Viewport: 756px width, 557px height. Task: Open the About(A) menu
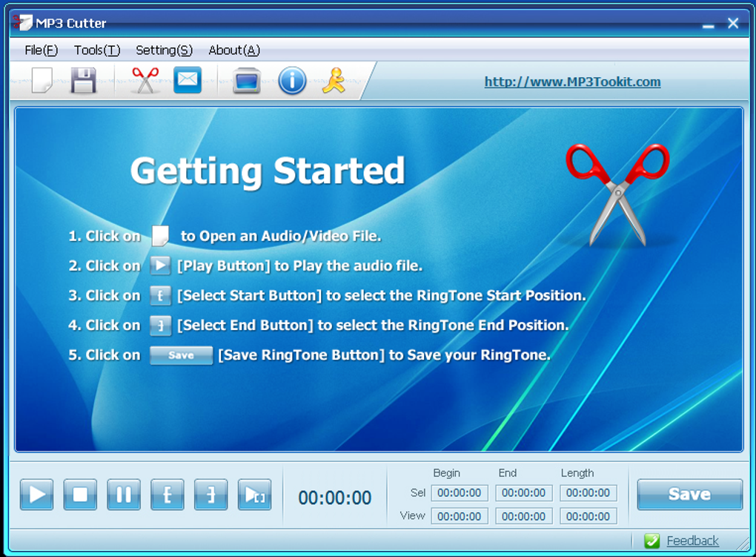[x=234, y=50]
